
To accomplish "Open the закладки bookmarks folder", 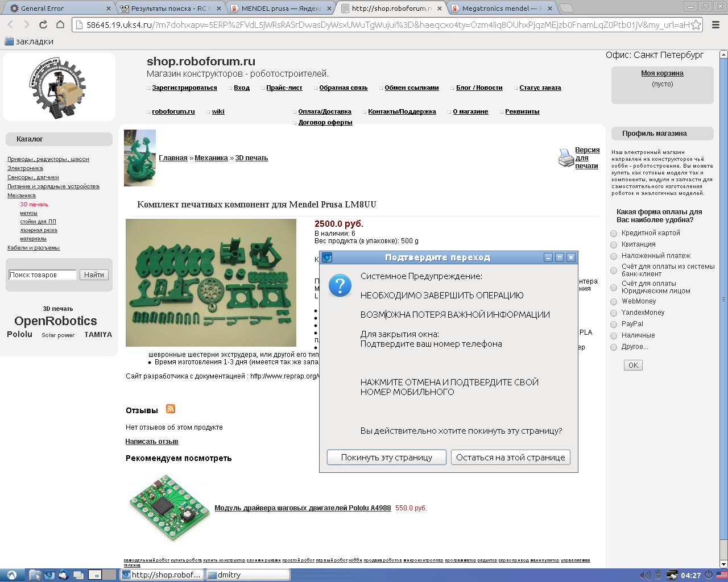I will (x=29, y=41).
